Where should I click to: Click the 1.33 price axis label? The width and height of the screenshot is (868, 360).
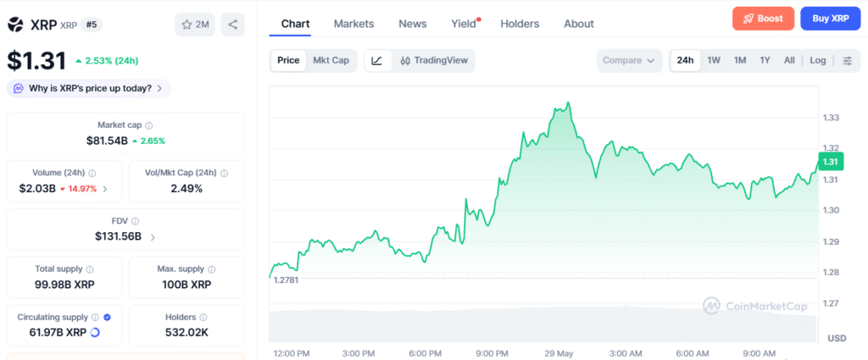[x=831, y=117]
